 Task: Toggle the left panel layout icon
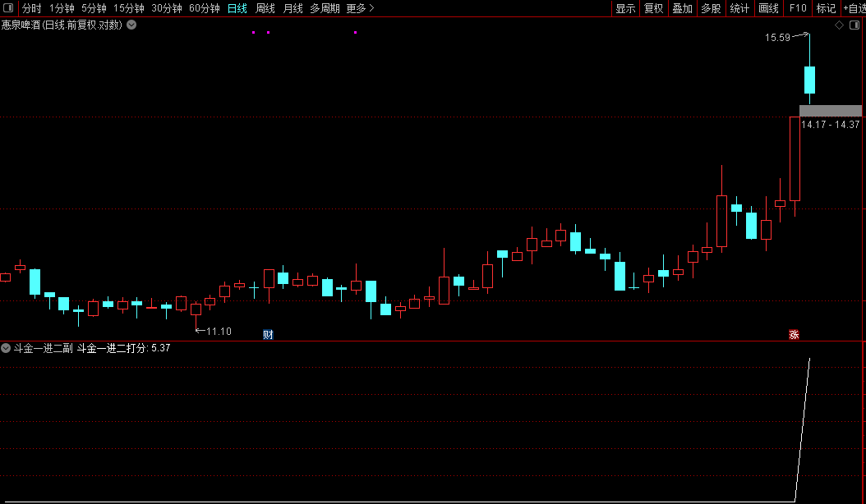(x=8, y=7)
